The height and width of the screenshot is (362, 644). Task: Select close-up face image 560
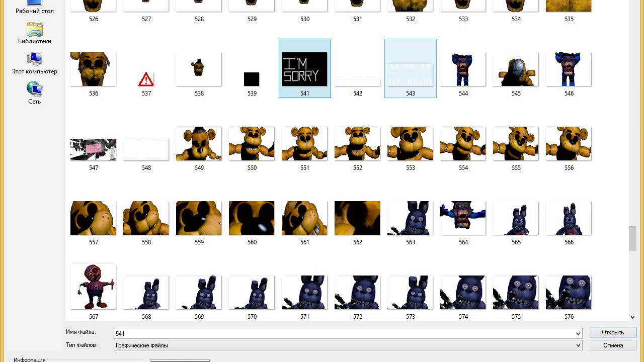[x=252, y=218]
